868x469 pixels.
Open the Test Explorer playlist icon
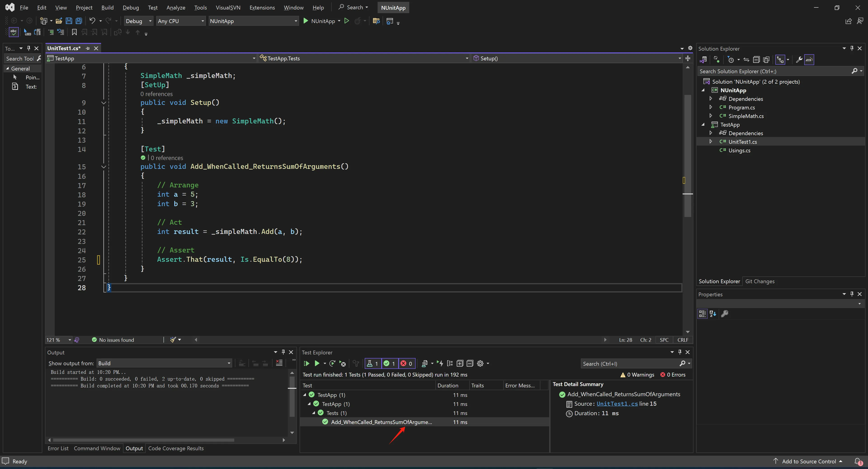click(425, 363)
